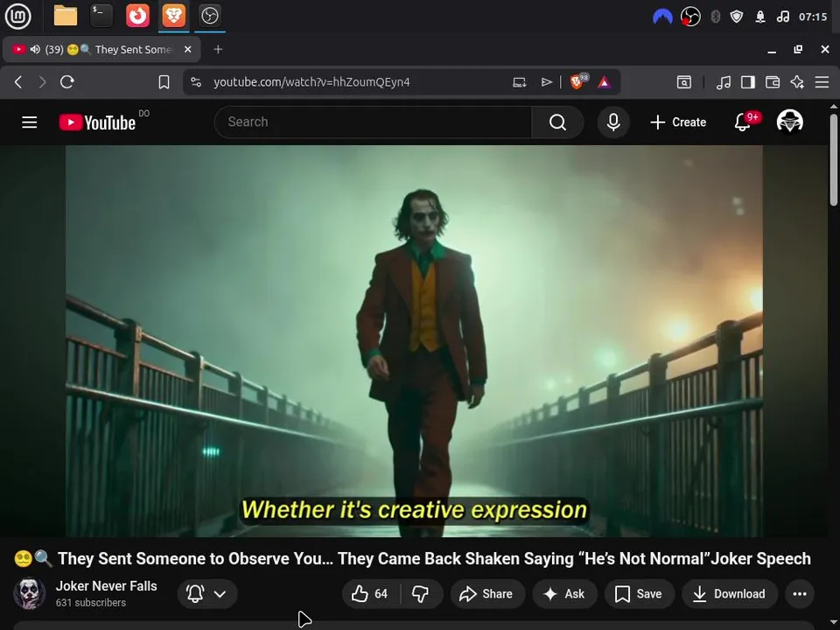Open a new browser tab

218,49
